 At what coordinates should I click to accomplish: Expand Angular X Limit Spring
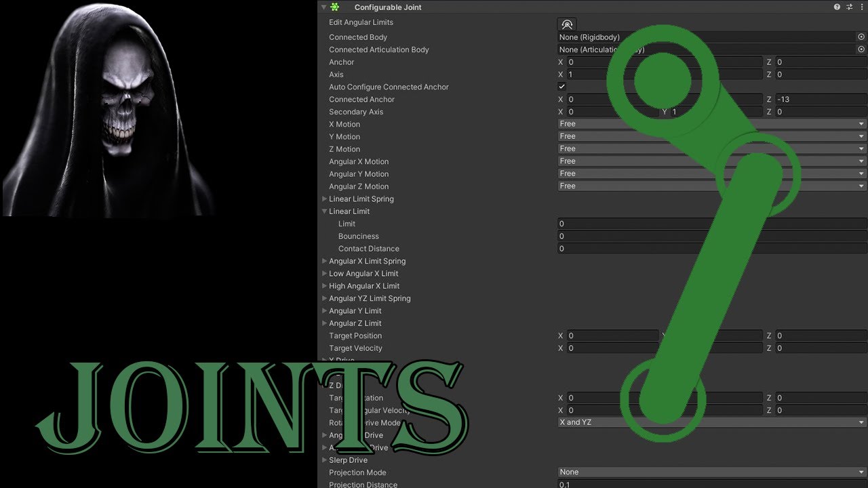click(324, 261)
